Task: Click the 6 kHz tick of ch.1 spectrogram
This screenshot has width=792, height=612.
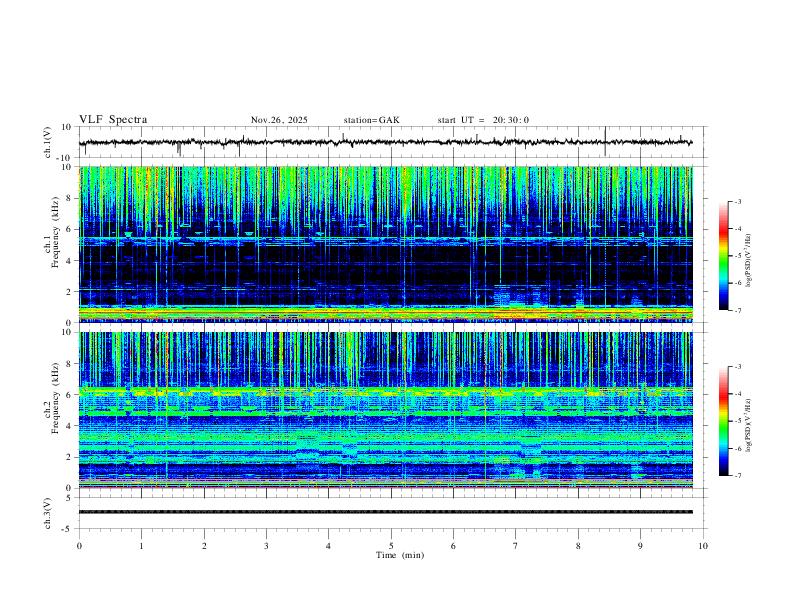Action: click(70, 229)
